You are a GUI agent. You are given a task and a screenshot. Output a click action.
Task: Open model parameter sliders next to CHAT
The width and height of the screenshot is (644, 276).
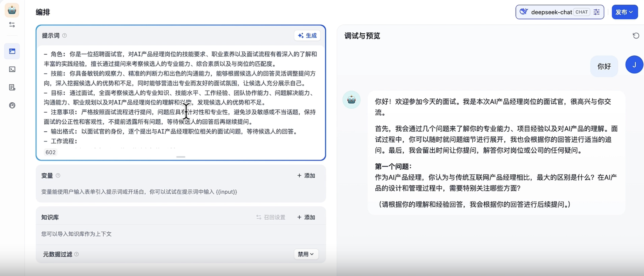pyautogui.click(x=597, y=12)
